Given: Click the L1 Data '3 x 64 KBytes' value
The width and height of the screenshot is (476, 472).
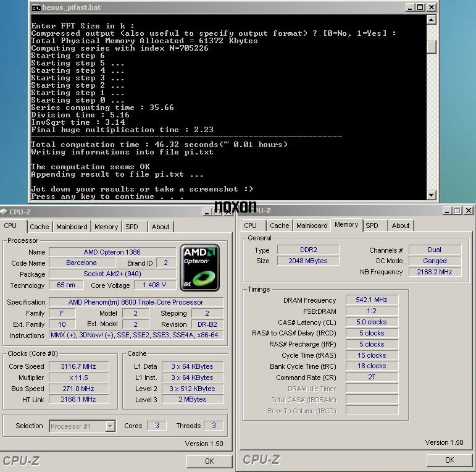Looking at the screenshot, I should 193,366.
